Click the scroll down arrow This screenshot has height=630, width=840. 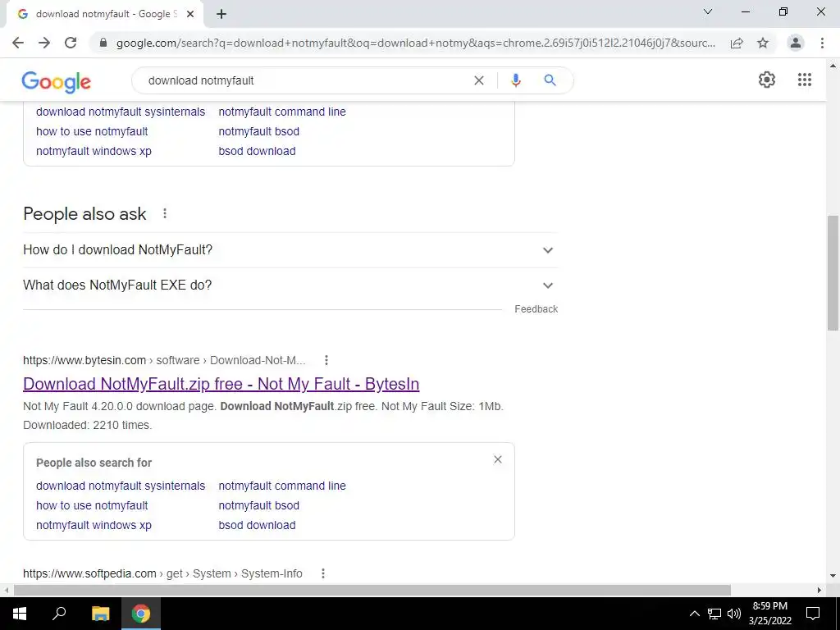point(833,576)
